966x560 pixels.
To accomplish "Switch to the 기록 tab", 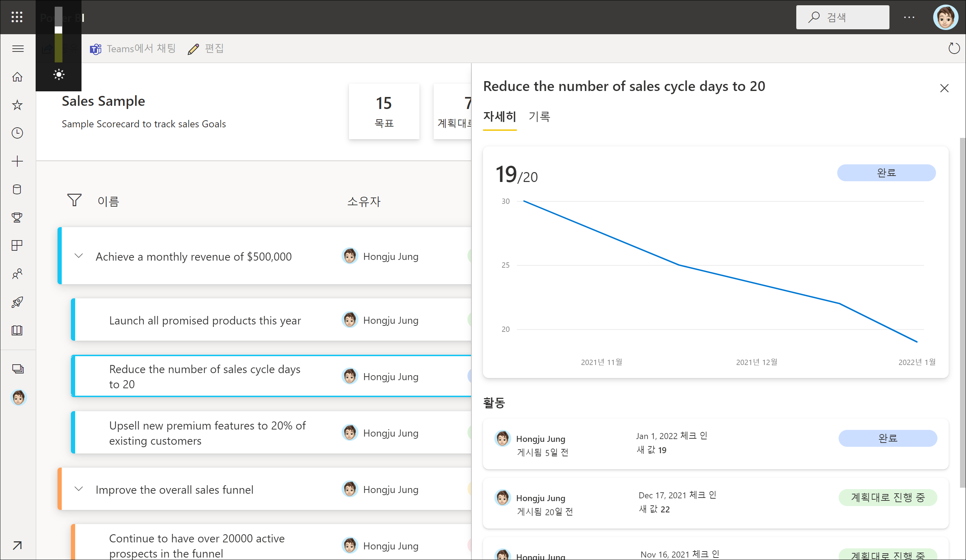I will (539, 116).
